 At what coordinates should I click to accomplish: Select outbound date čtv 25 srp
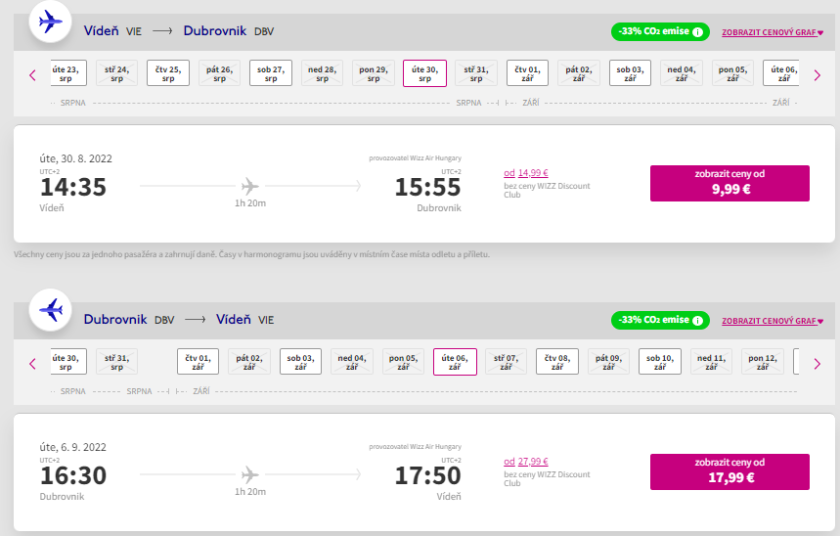click(x=168, y=73)
